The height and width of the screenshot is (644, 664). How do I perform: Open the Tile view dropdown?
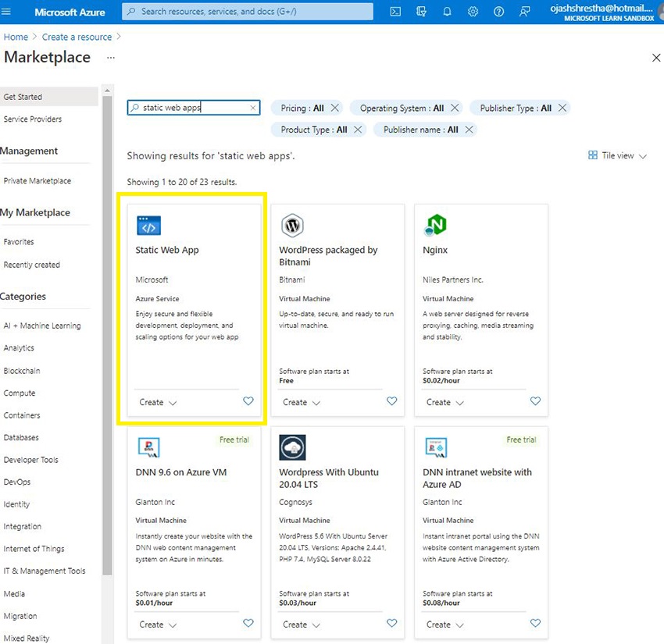[617, 155]
